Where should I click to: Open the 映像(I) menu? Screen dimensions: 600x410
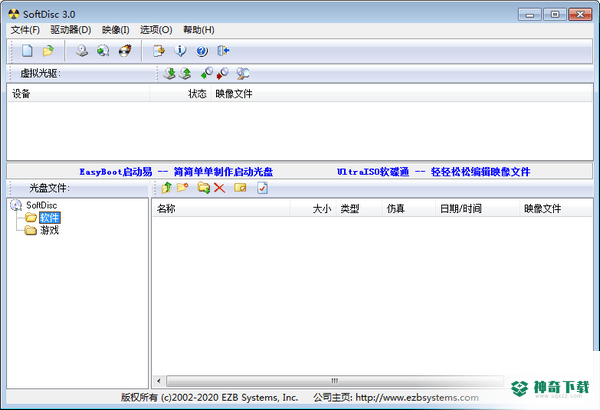(x=116, y=30)
